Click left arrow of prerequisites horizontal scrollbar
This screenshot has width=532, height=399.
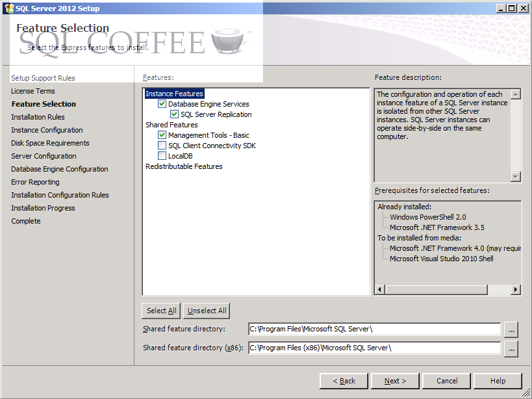pyautogui.click(x=379, y=289)
